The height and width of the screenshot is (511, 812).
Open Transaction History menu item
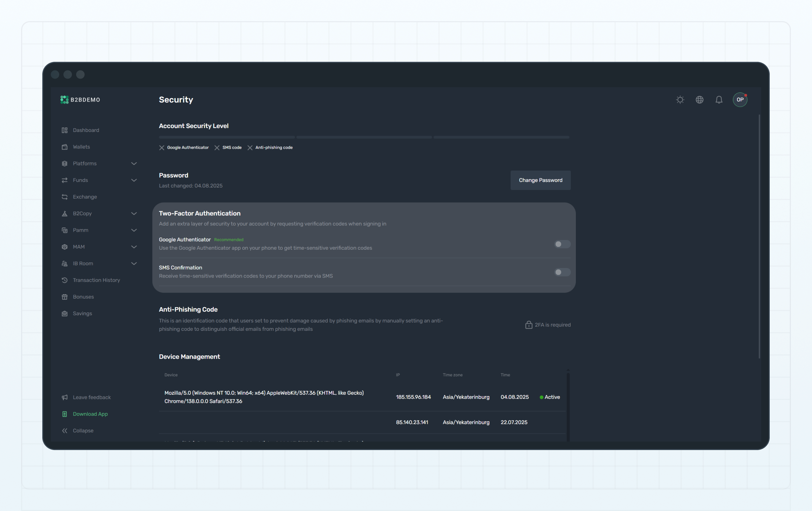pyautogui.click(x=96, y=280)
